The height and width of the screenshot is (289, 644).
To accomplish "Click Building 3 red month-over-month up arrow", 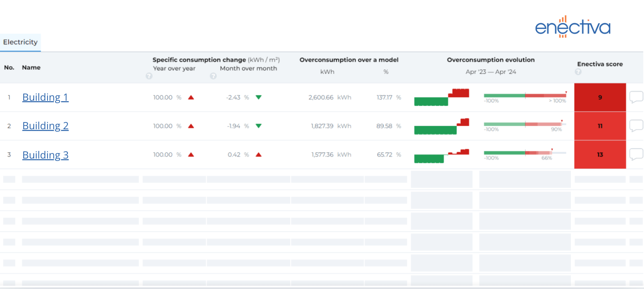I will (258, 155).
